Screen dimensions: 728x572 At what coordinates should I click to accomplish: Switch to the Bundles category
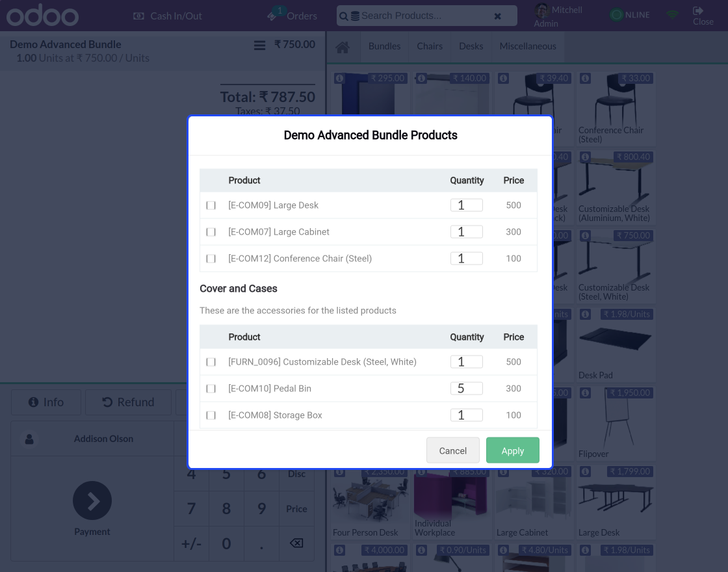(x=384, y=46)
